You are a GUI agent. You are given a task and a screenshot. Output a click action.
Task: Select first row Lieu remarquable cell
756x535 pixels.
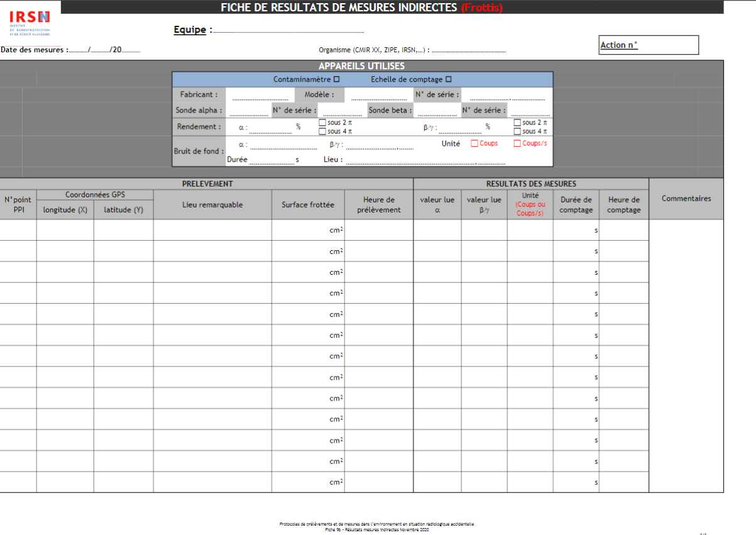point(212,230)
